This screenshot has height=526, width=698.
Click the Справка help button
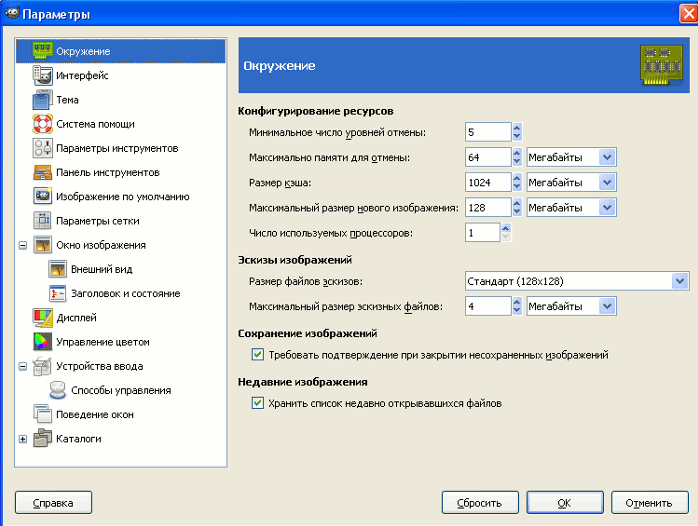(53, 503)
